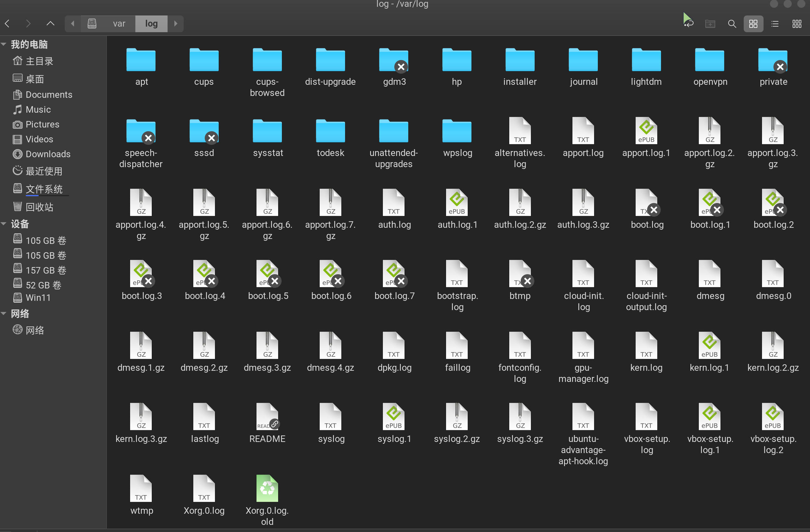This screenshot has width=810, height=532.
Task: Open Documents in the sidebar
Action: pos(42,94)
